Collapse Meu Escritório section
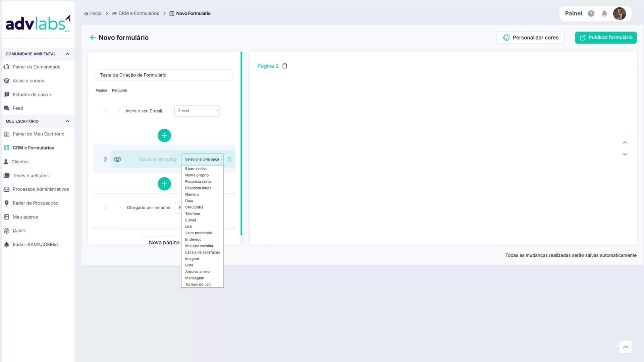This screenshot has width=644, height=362. 67,121
